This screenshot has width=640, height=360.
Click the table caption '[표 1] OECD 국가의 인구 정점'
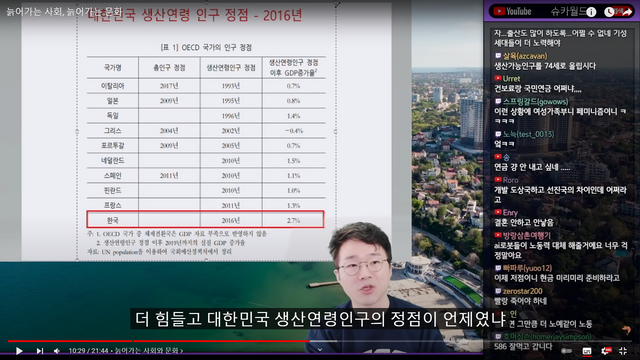(x=206, y=48)
